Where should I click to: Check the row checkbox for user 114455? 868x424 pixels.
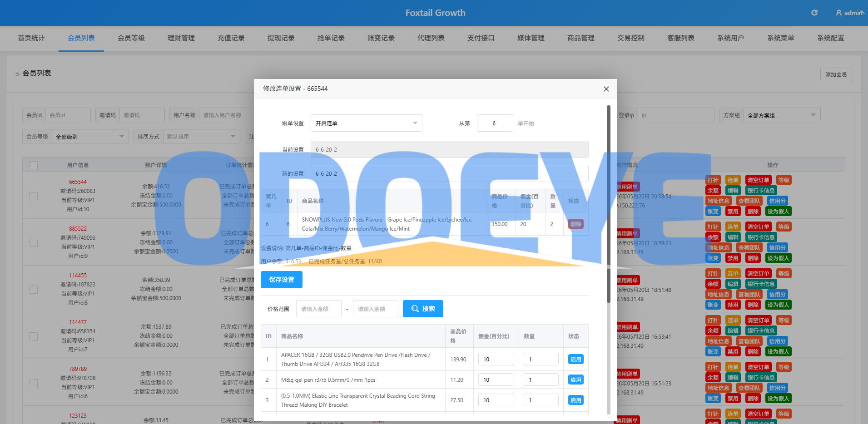pyautogui.click(x=34, y=290)
